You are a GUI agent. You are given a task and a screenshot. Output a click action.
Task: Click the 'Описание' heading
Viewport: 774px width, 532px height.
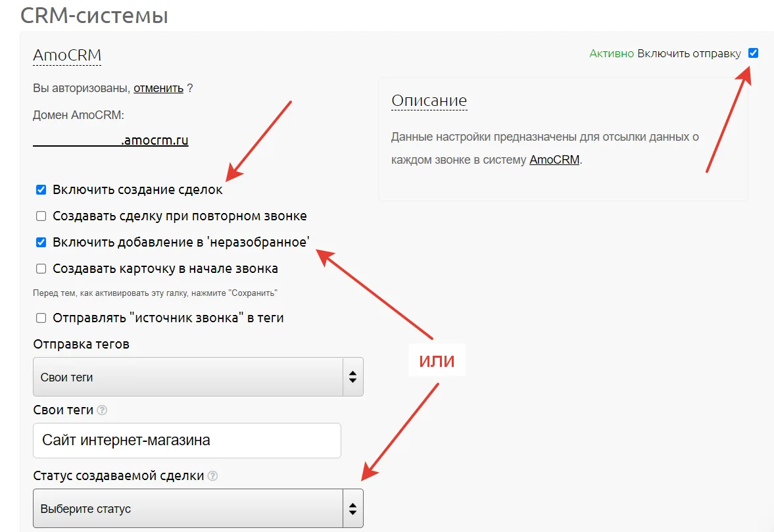(x=429, y=101)
